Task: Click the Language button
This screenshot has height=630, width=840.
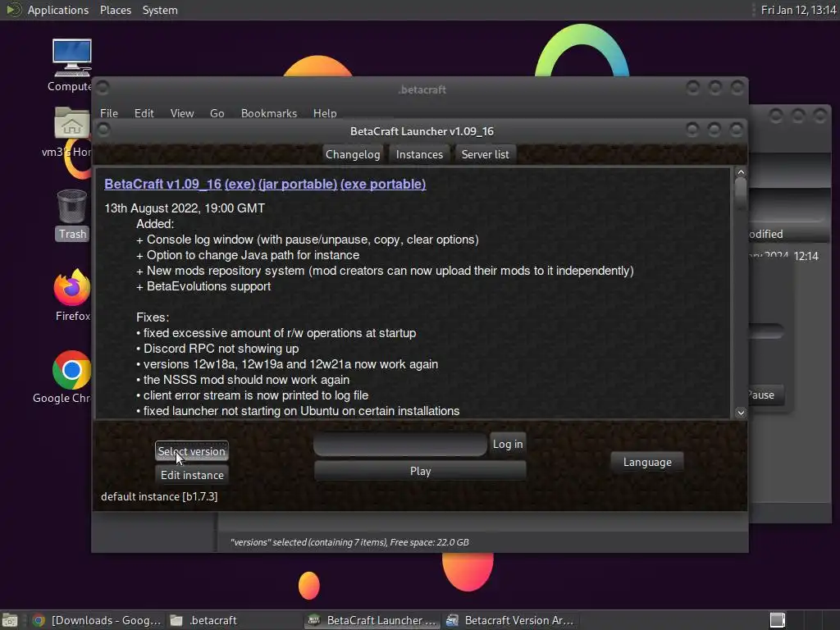Action: tap(647, 462)
